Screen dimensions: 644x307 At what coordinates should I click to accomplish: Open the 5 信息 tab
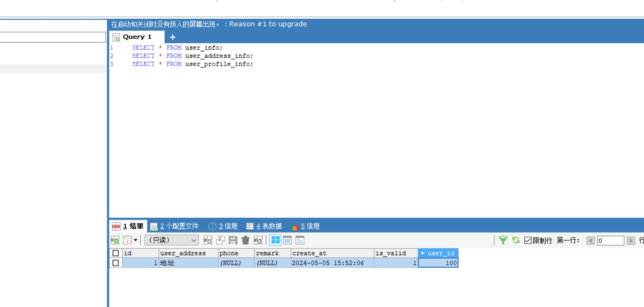point(306,226)
